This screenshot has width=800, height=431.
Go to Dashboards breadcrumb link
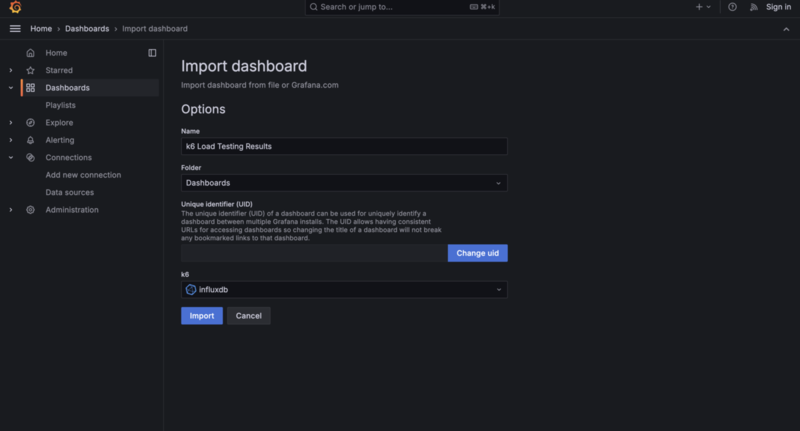pos(87,29)
